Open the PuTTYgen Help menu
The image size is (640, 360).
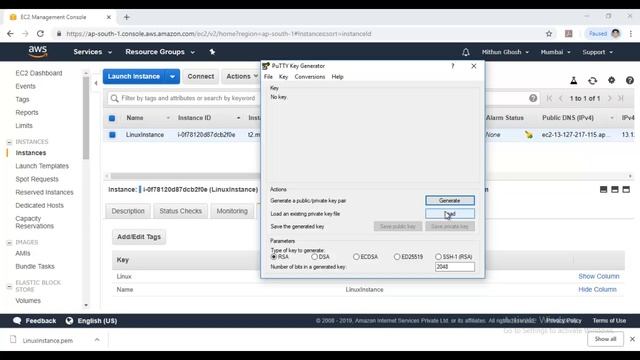coord(337,77)
